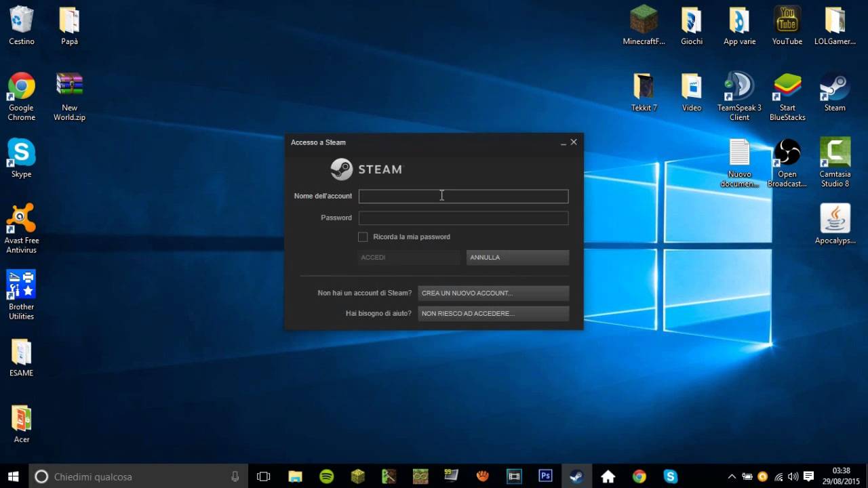
Task: Select the LOLGamer... folder
Action: click(x=835, y=26)
